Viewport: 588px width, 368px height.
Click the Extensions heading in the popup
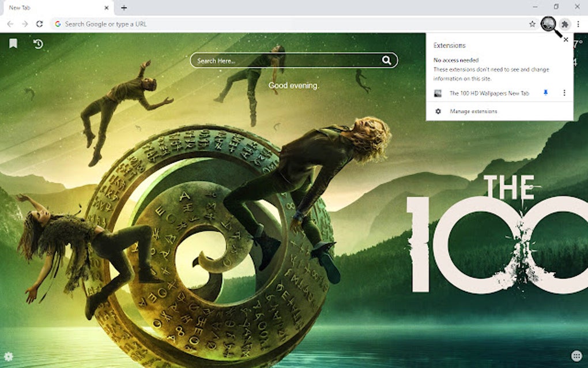coord(449,46)
